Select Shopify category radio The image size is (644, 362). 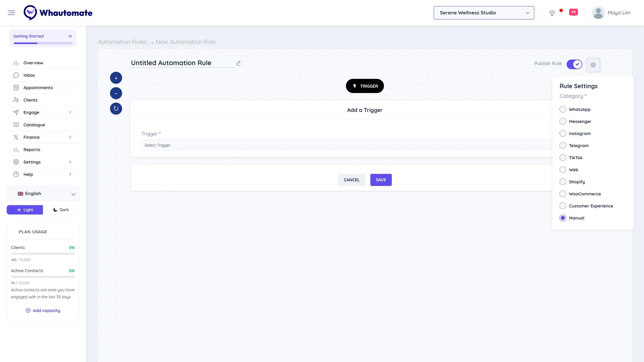(563, 182)
